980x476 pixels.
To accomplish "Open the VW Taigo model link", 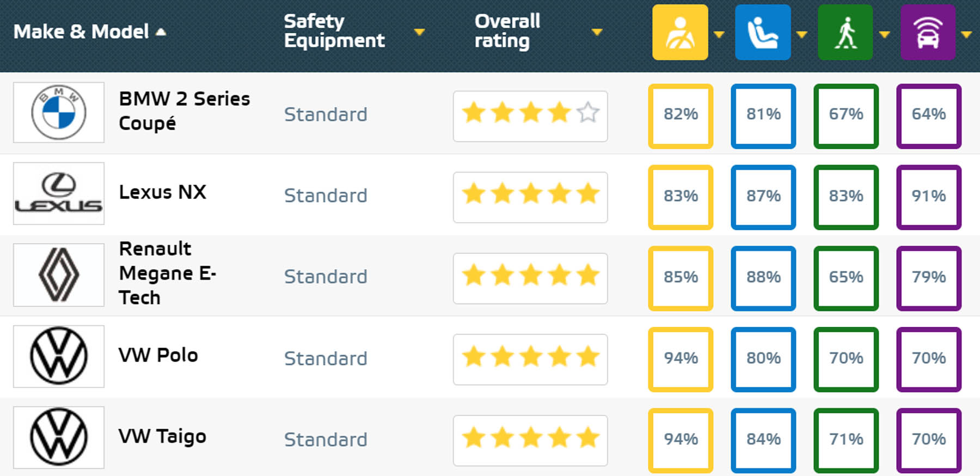I will (x=162, y=436).
